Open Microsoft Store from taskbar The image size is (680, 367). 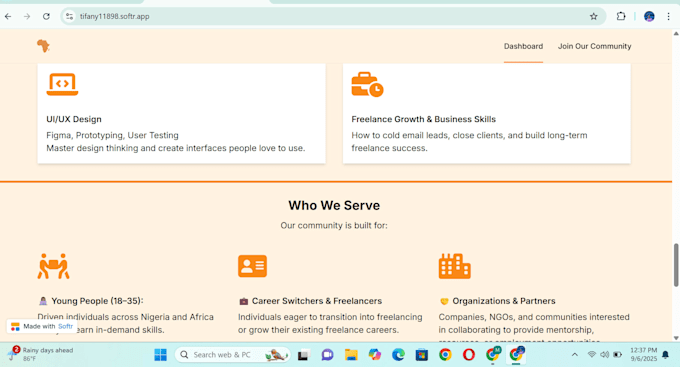pyautogui.click(x=422, y=355)
